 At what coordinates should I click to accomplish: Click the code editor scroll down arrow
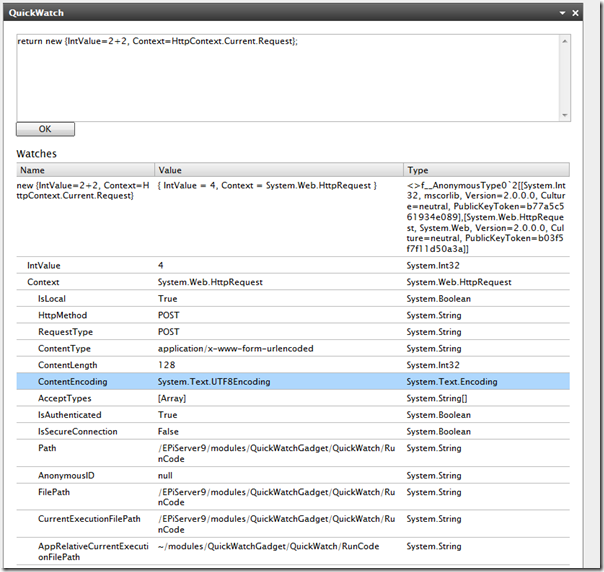pos(564,114)
